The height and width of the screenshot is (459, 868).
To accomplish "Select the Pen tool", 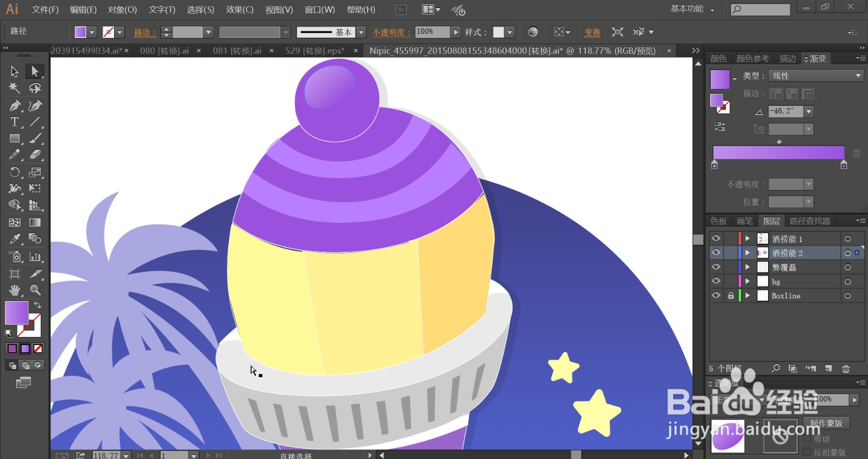I will pos(15,105).
